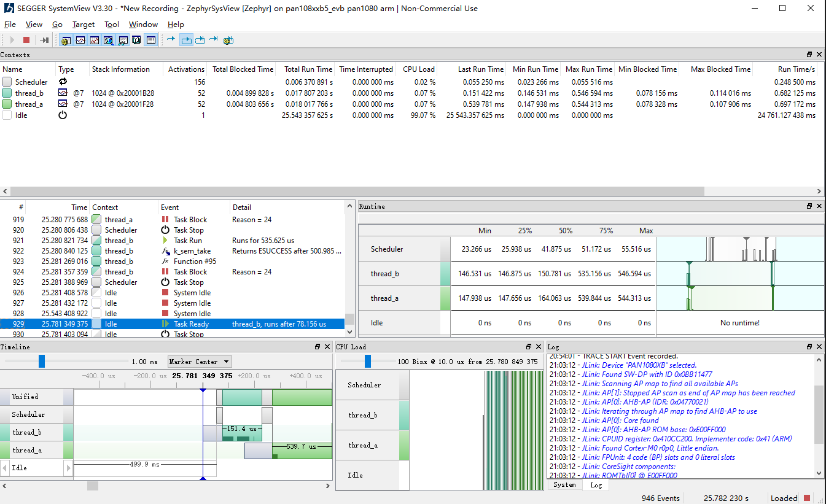Click the gear-with-arrow toolbar icon
This screenshot has width=826, height=504.
pos(228,40)
